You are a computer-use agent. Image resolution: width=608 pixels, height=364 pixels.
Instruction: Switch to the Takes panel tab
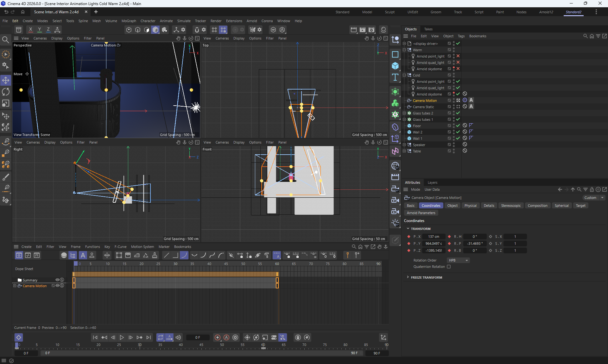[x=428, y=29]
